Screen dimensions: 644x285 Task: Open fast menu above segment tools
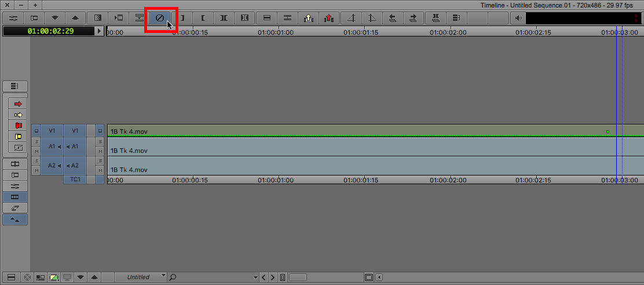point(15,86)
